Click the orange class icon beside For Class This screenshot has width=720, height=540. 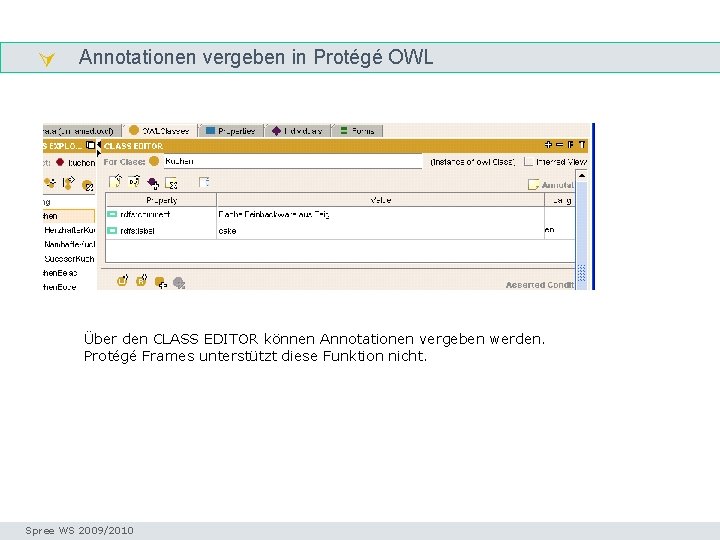(x=154, y=161)
